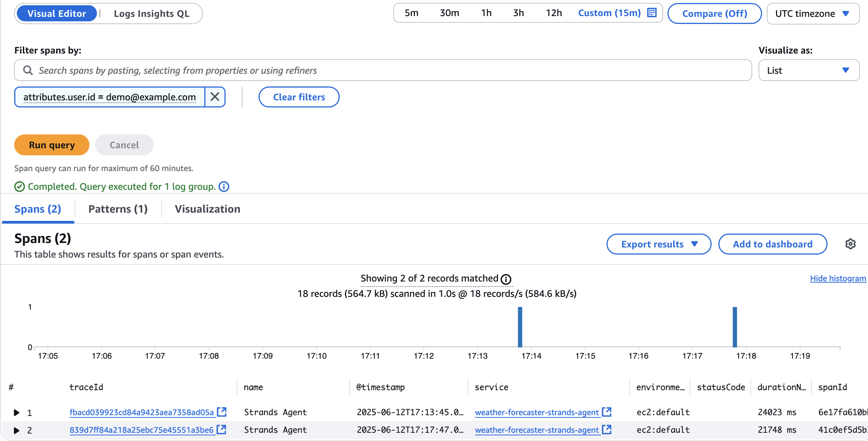Viewport: 868px width, 441px height.
Task: Open the Export results dropdown
Action: coord(658,244)
